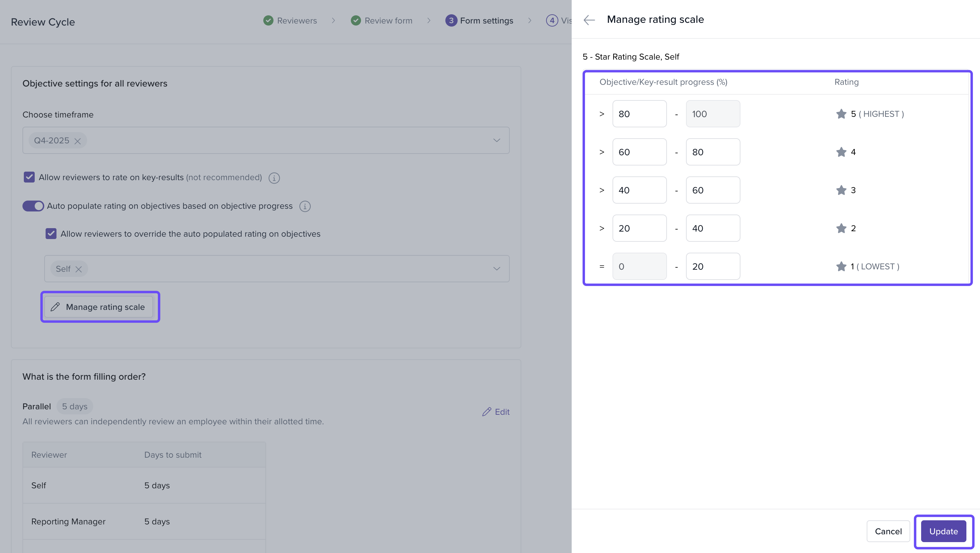The image size is (980, 553).
Task: Click the 1 (LOWEST) star icon
Action: coord(841,266)
